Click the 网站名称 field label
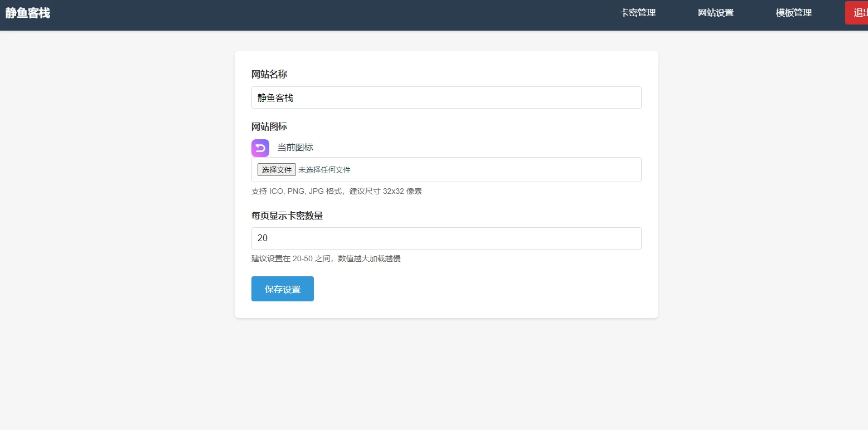This screenshot has height=430, width=868. click(x=269, y=74)
